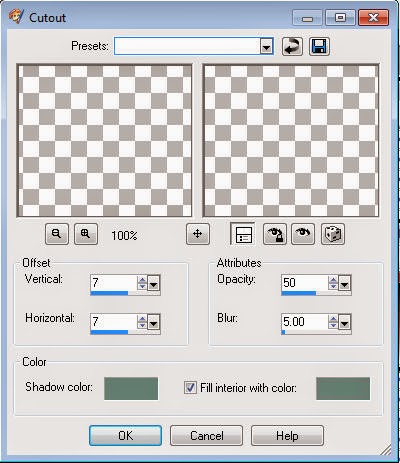400x463 pixels.
Task: Click the Horizontal offset value field
Action: click(114, 322)
